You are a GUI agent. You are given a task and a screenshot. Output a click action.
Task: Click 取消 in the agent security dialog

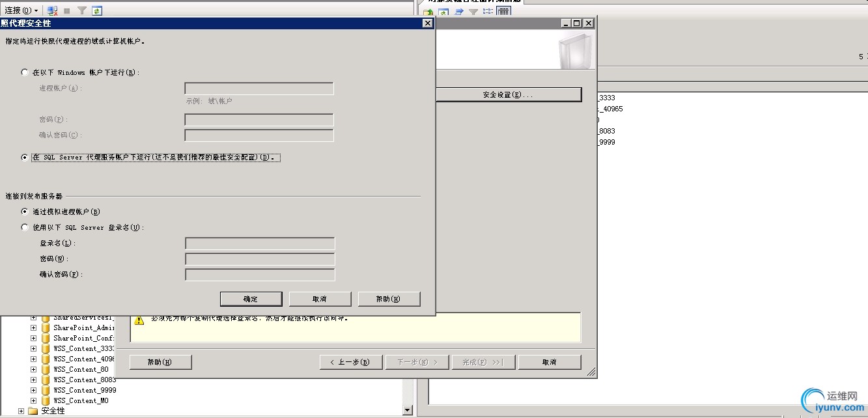(320, 299)
